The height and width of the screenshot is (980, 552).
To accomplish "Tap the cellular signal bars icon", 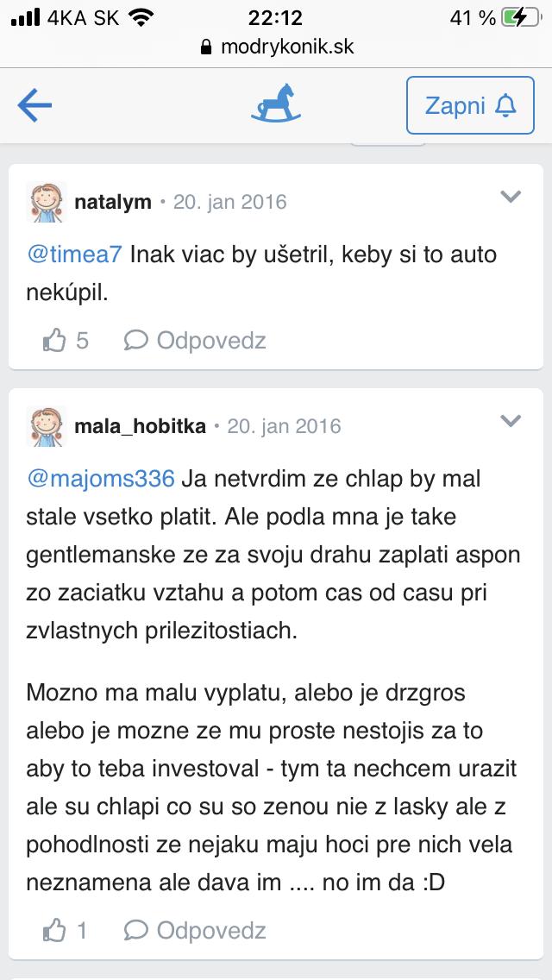I will [27, 17].
